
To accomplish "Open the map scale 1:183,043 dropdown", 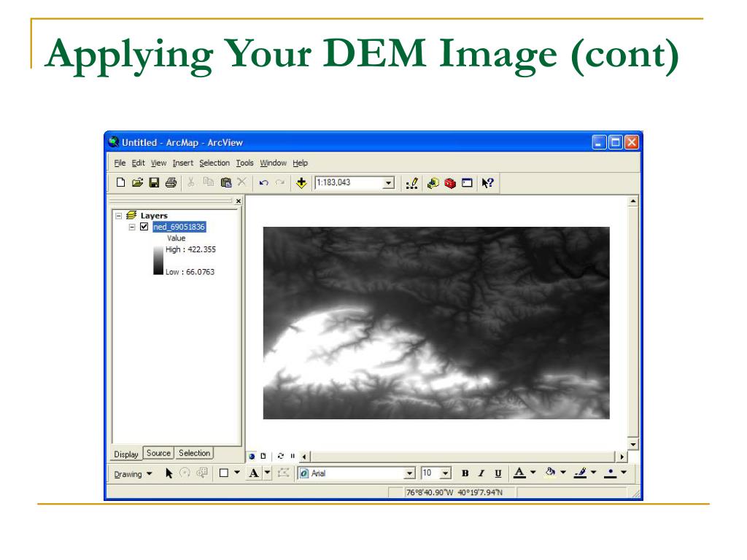I will 389,183.
